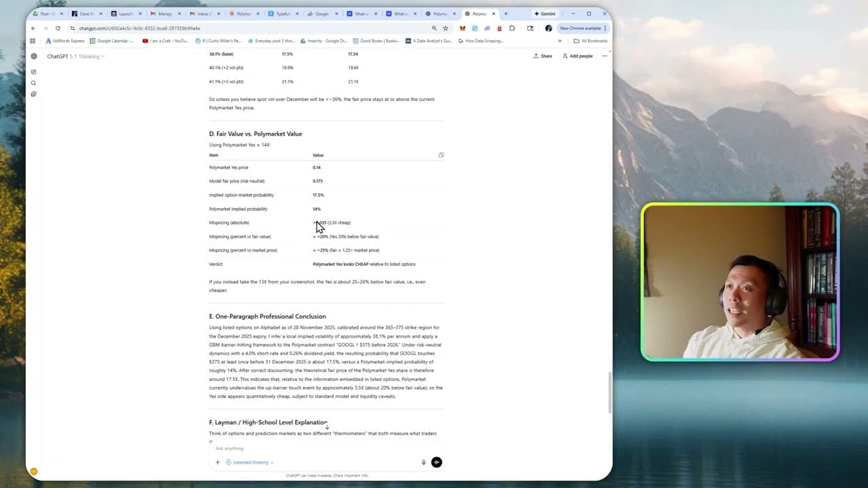
Task: Click the page vertical scrollbar thumb
Action: [609, 393]
